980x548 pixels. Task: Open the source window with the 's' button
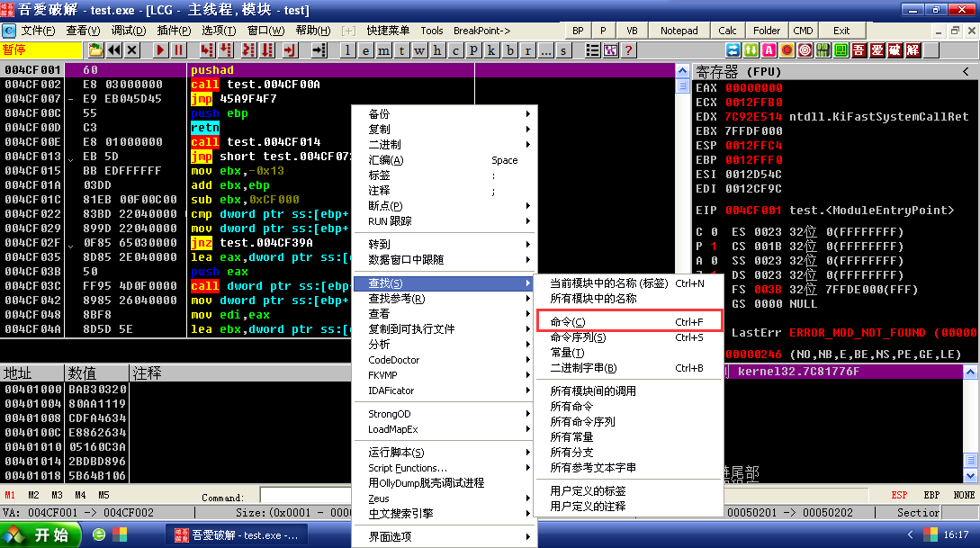pyautogui.click(x=563, y=50)
